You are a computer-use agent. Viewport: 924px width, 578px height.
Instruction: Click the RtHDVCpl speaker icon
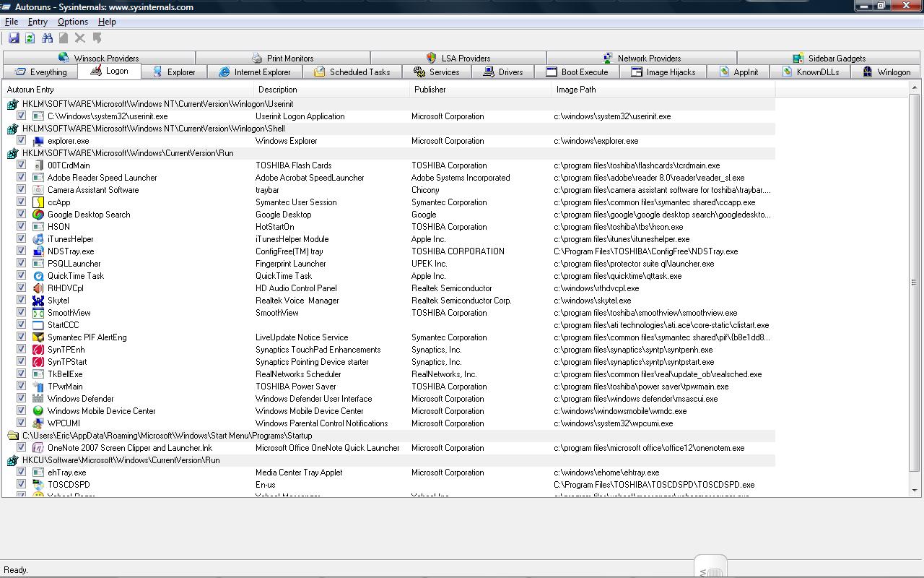point(38,288)
